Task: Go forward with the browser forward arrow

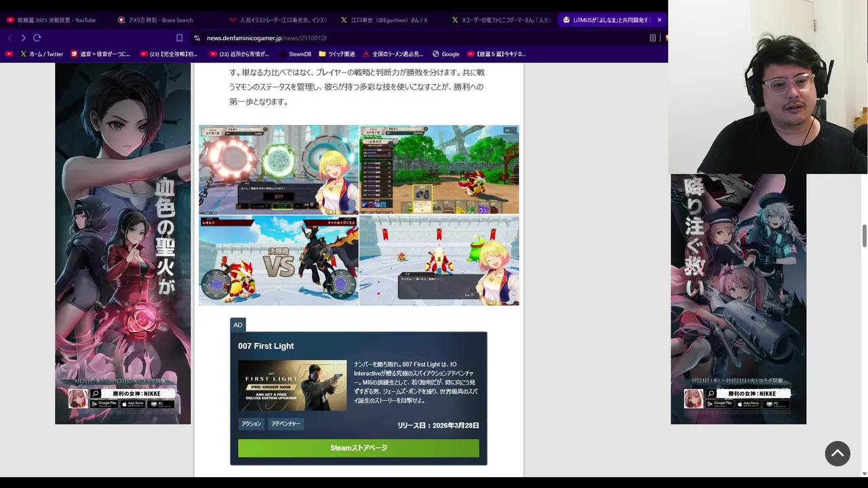Action: (23, 38)
